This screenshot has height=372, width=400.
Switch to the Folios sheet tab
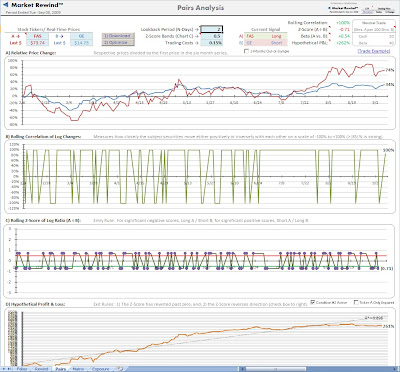[22, 369]
